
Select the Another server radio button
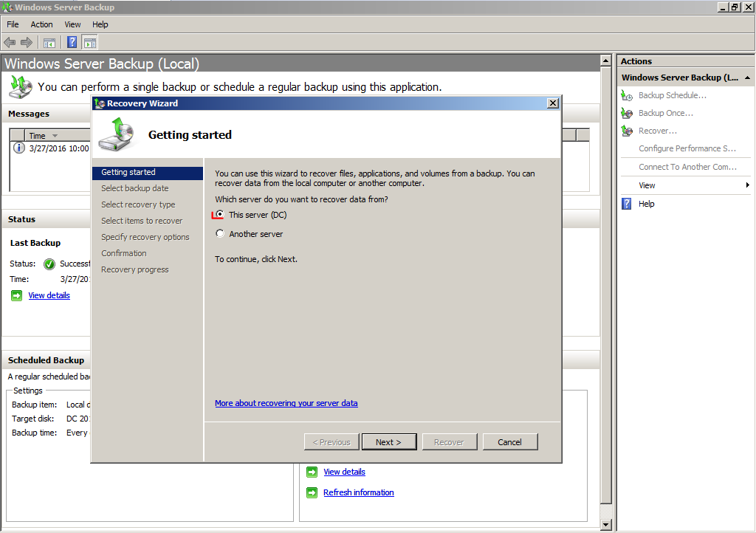220,234
